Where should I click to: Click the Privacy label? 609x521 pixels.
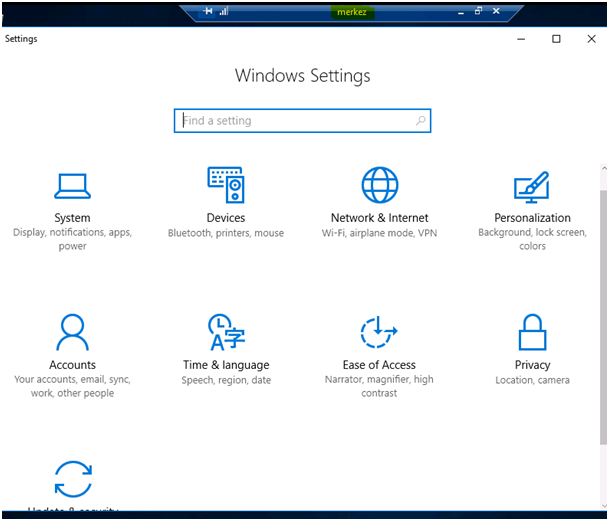click(532, 365)
